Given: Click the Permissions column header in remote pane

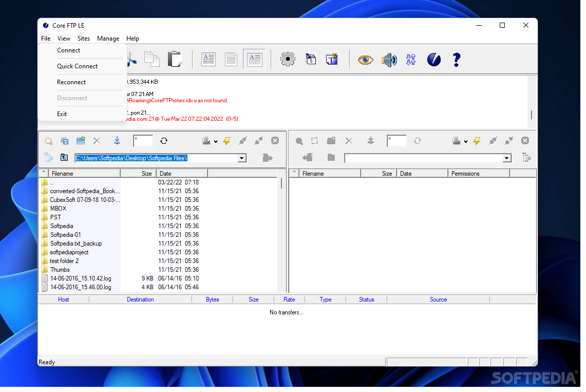Looking at the screenshot, I should click(479, 174).
